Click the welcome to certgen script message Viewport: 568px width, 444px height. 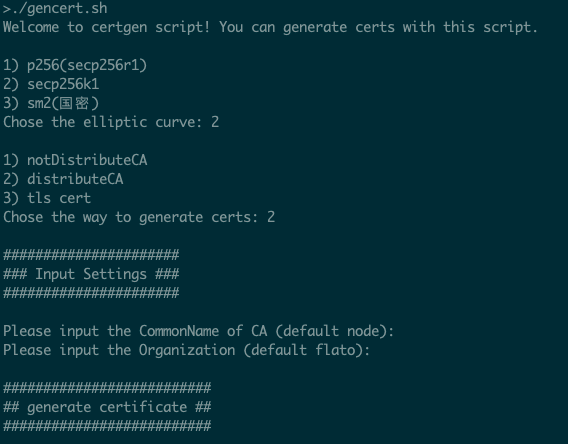click(x=270, y=28)
